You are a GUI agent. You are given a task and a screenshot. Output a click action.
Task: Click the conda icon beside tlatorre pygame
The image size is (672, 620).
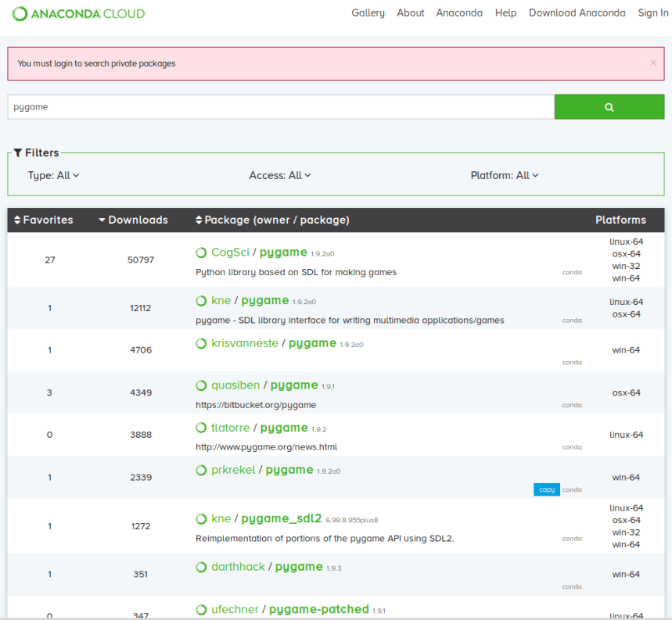coord(201,428)
